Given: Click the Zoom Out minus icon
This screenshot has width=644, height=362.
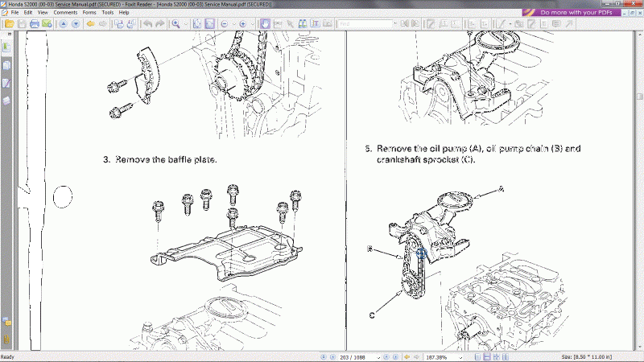Looking at the screenshot, I should tap(224, 24).
